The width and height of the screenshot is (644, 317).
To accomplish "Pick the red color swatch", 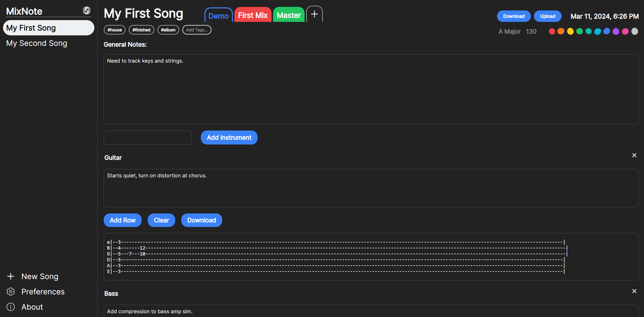I will (552, 31).
